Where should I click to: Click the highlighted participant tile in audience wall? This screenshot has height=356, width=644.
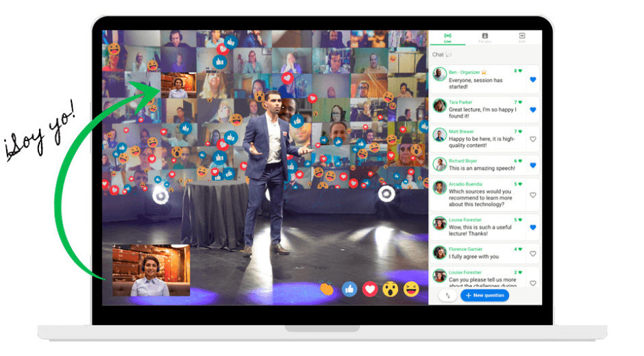click(179, 86)
